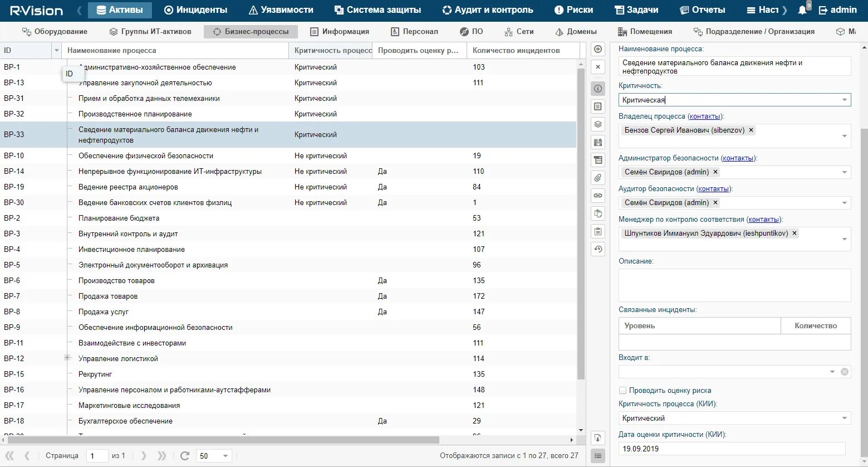
Task: Expand the Администратор безопасности dropdown arrow
Action: tap(845, 172)
